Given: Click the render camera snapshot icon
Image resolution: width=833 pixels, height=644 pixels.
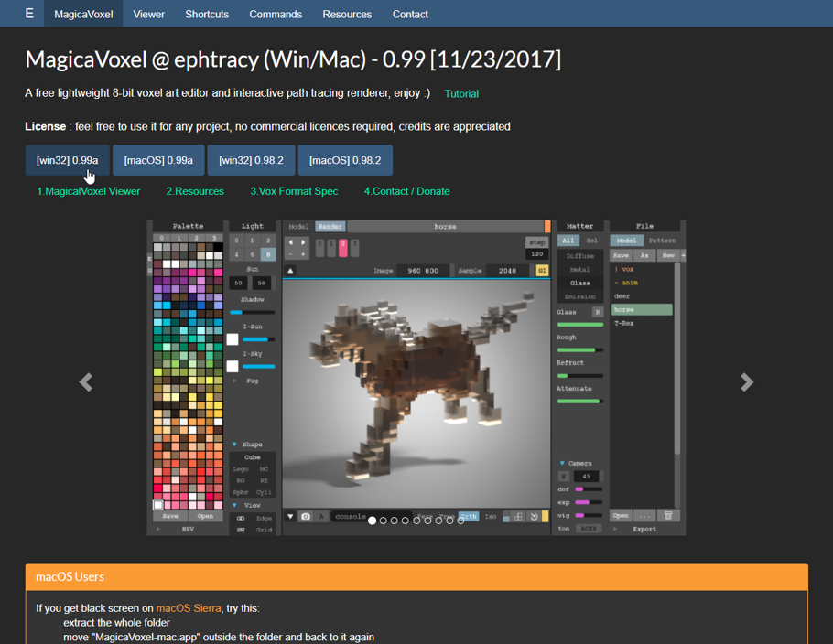Looking at the screenshot, I should 306,516.
